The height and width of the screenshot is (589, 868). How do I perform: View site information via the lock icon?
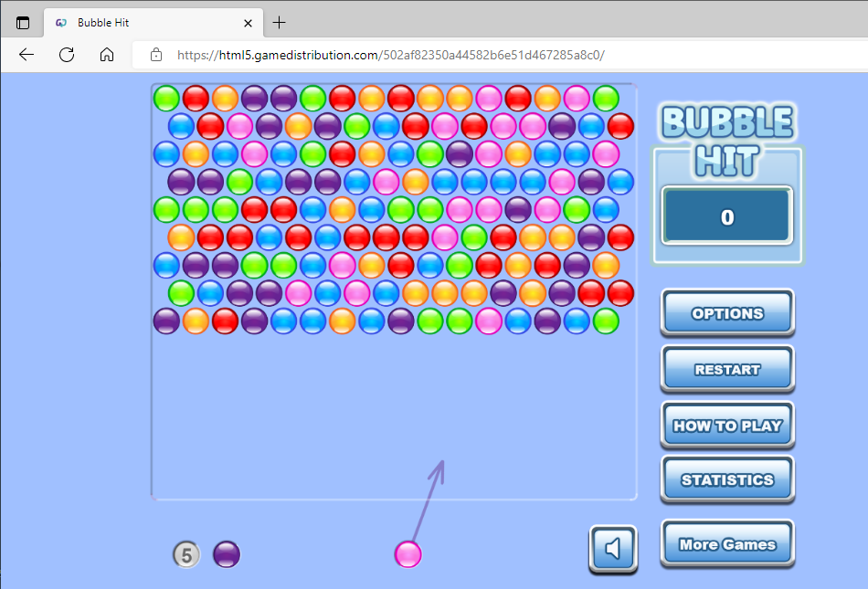click(x=156, y=55)
